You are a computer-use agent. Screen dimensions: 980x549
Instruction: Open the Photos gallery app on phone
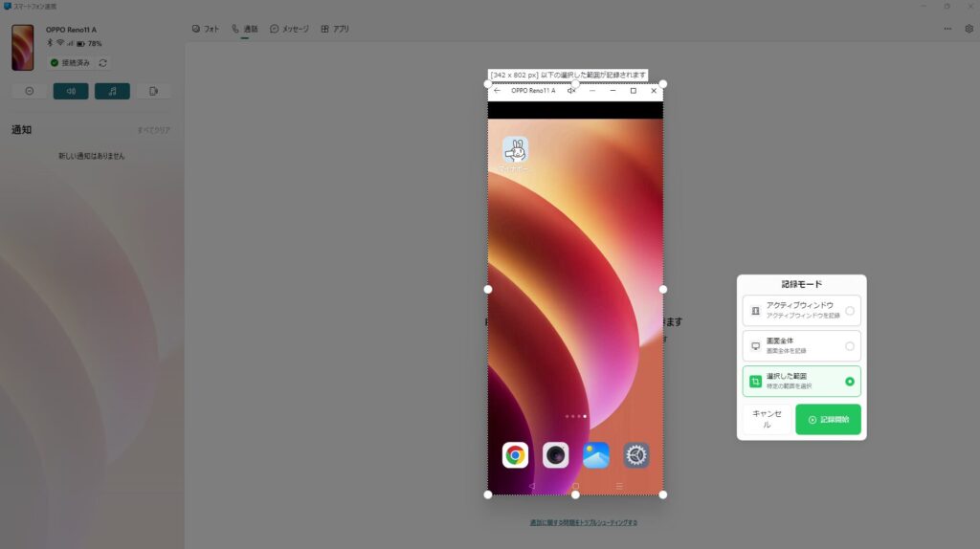[595, 455]
